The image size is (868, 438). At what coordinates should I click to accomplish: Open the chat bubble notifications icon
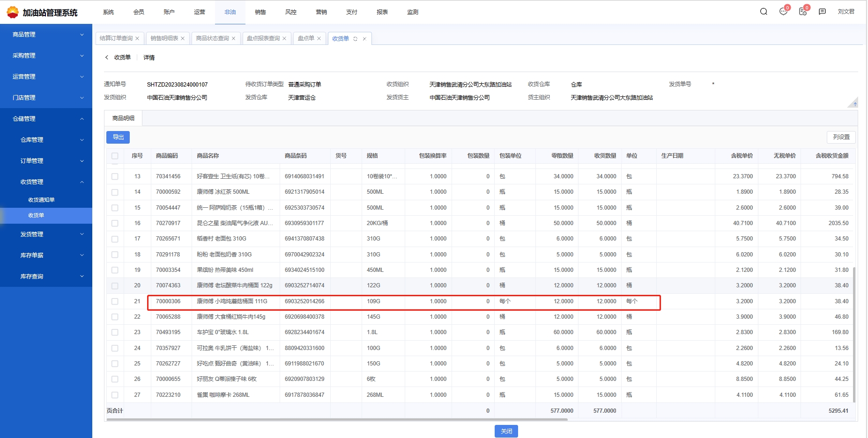(783, 12)
